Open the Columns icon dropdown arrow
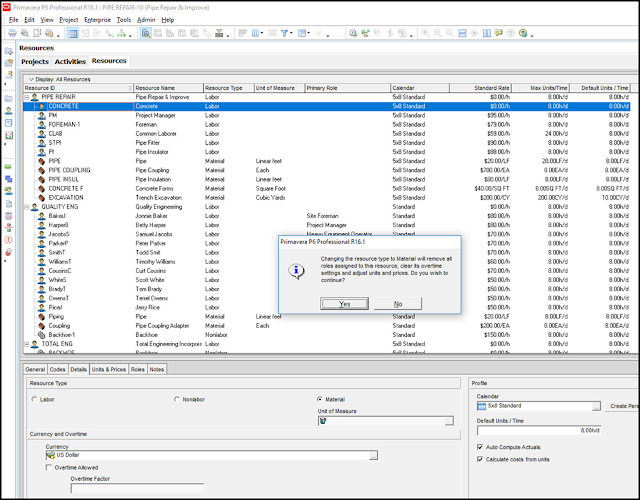Screen dimensions: 640x500 pyautogui.click(x=262, y=33)
